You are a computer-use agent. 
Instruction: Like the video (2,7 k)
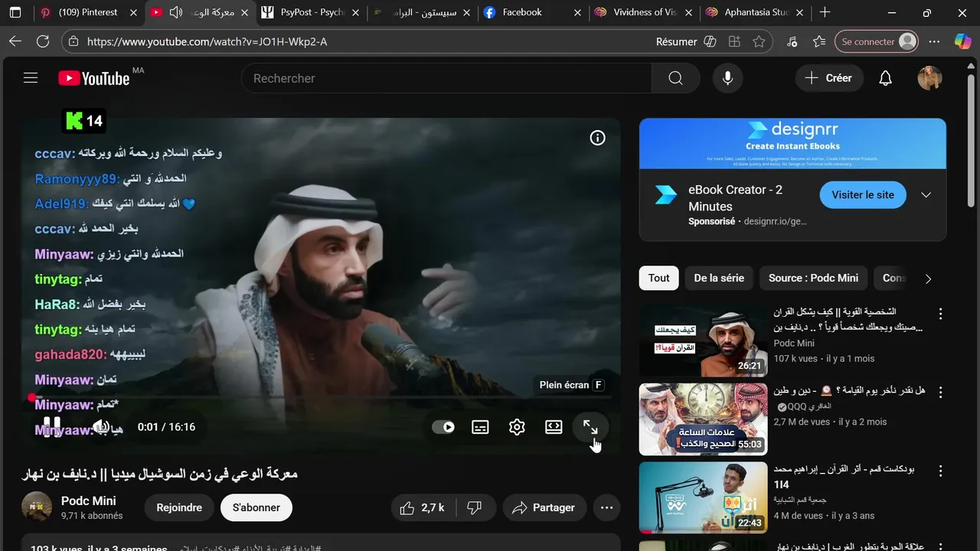(x=422, y=507)
